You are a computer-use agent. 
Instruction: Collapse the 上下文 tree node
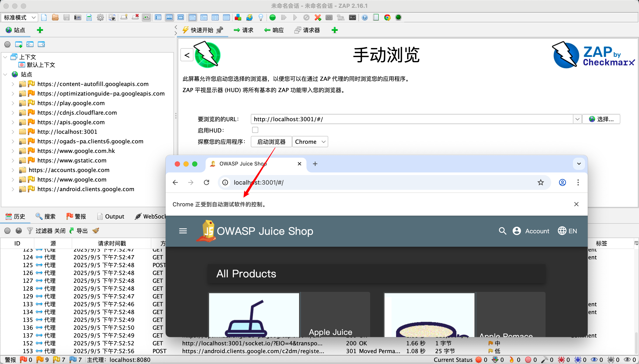pyautogui.click(x=5, y=57)
